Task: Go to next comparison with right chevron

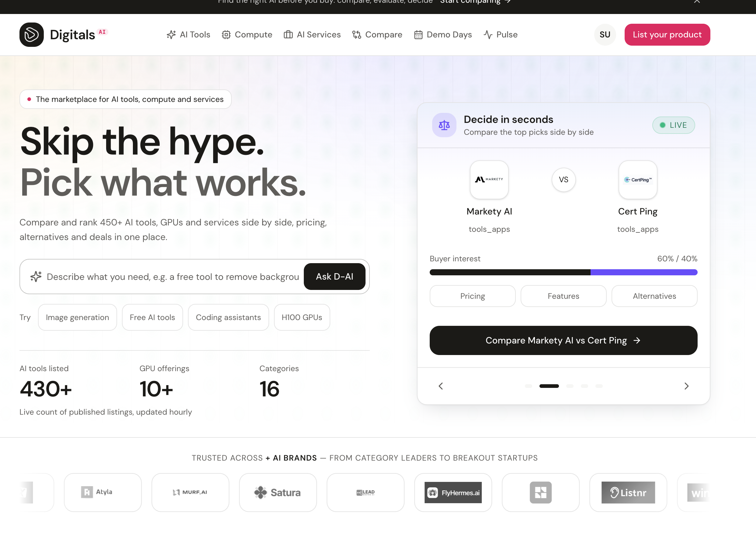Action: (686, 386)
